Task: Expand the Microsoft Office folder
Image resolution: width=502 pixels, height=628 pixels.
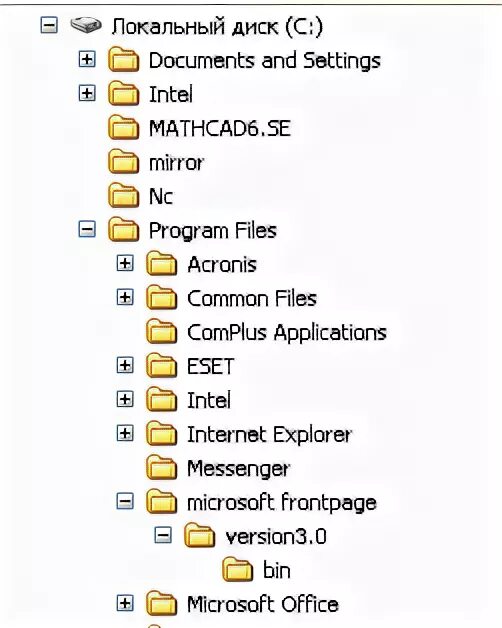Action: 125,603
